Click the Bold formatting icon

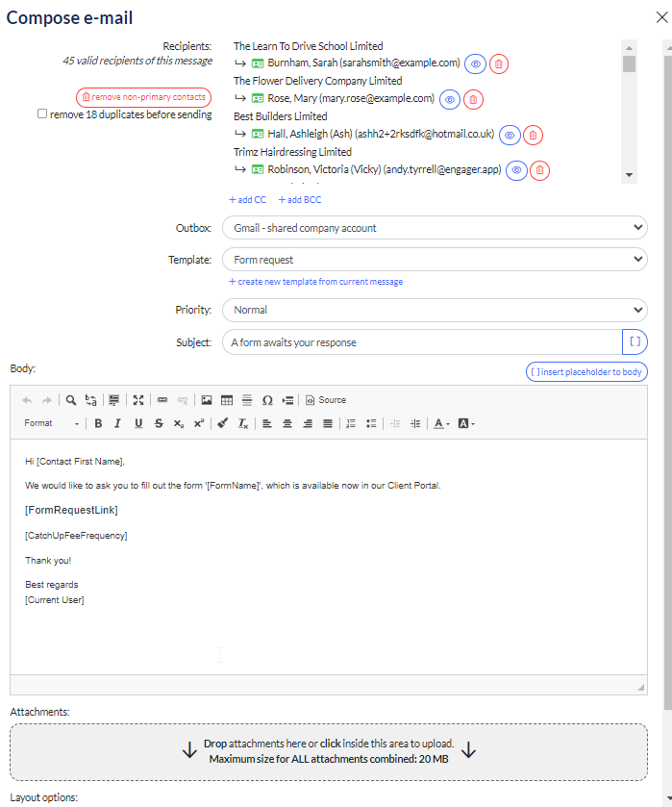(x=98, y=423)
